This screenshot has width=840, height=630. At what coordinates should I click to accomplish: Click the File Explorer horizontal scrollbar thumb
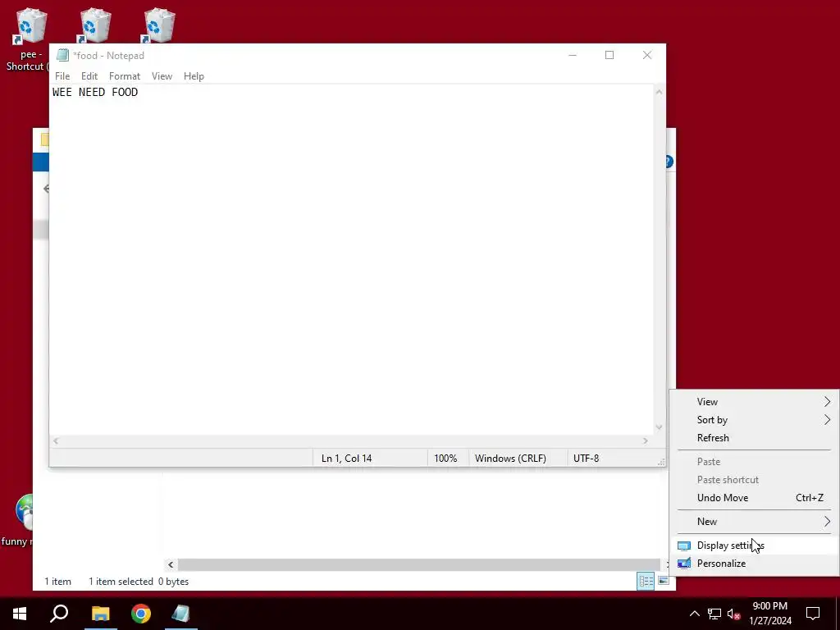pos(419,564)
